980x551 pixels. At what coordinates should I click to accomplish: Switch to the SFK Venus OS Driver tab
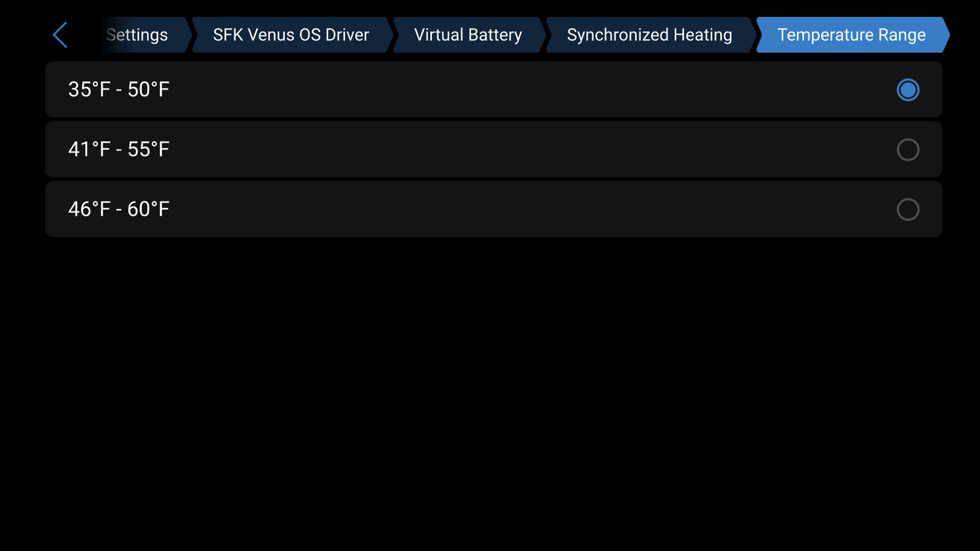pos(290,34)
